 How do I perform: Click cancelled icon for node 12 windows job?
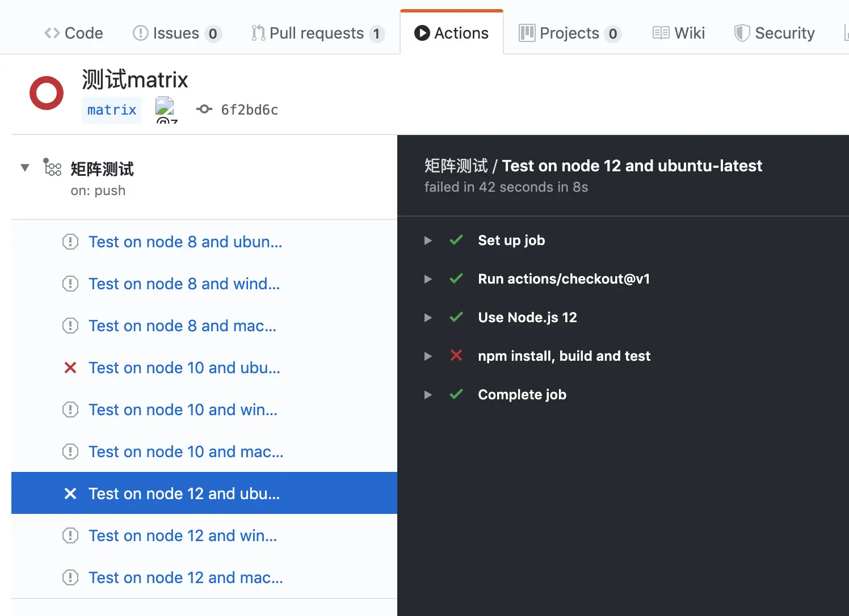[70, 535]
